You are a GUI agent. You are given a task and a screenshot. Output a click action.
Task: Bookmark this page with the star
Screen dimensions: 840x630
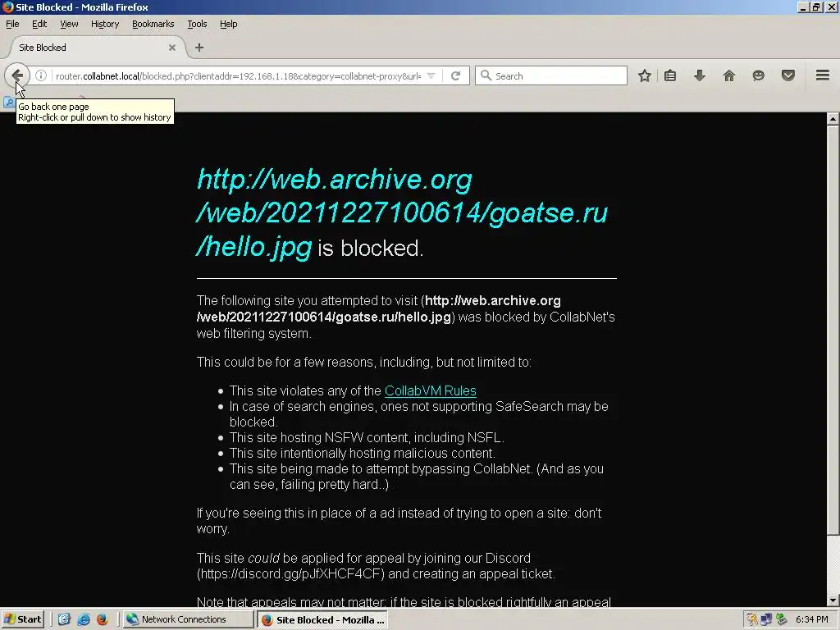(x=645, y=75)
